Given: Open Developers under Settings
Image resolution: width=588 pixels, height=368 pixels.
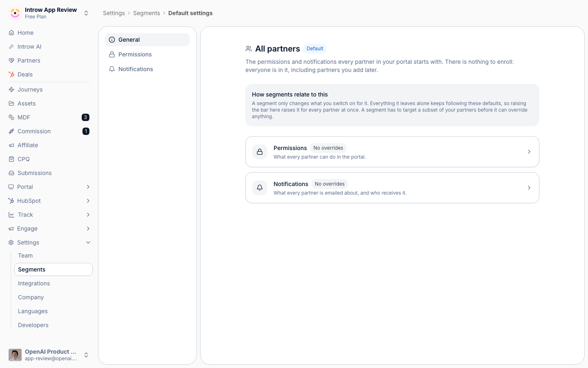Looking at the screenshot, I should coord(53,325).
